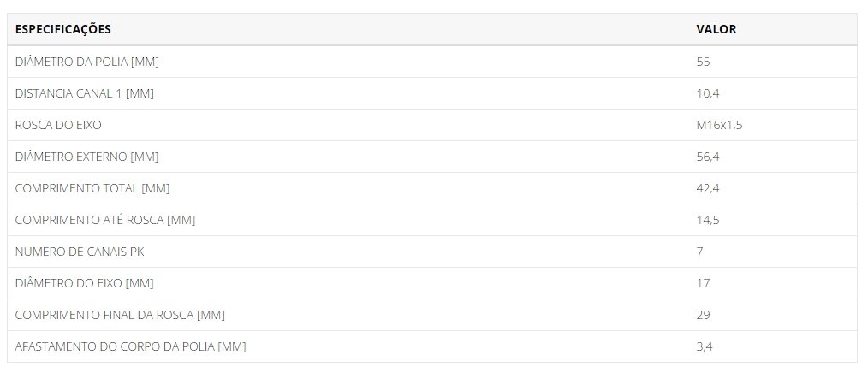Click the value 14,5
868x379 pixels.
708,220
